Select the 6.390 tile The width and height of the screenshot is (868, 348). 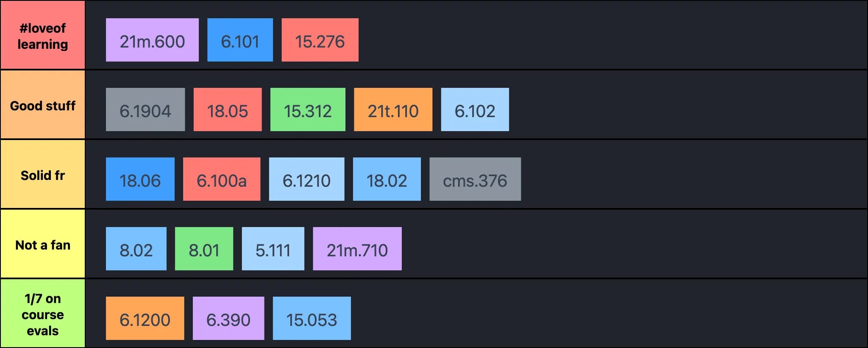coord(228,318)
